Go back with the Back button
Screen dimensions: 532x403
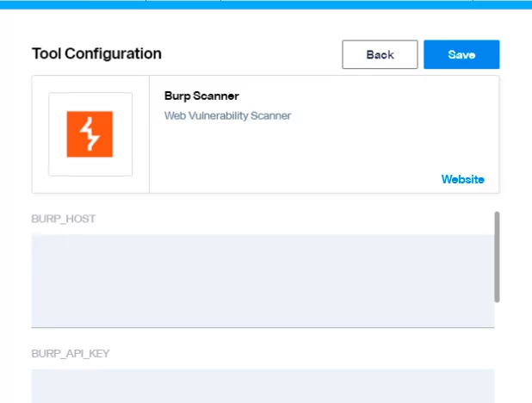pos(380,54)
